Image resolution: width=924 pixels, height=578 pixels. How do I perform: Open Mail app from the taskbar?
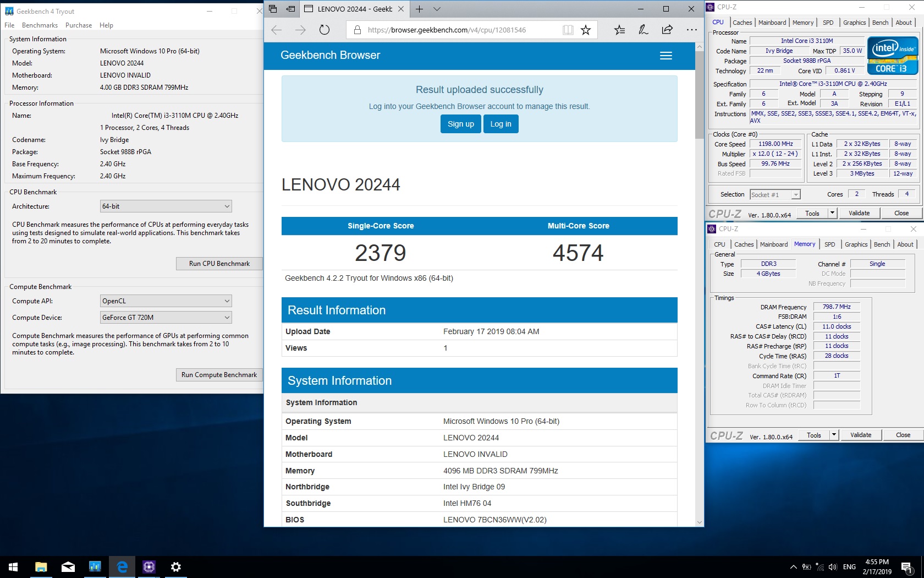coord(68,567)
